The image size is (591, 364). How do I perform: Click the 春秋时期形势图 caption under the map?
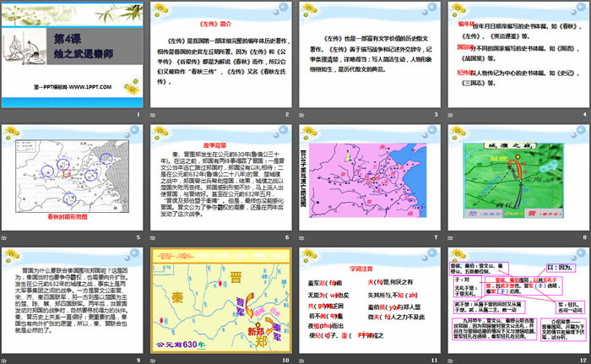72,216
